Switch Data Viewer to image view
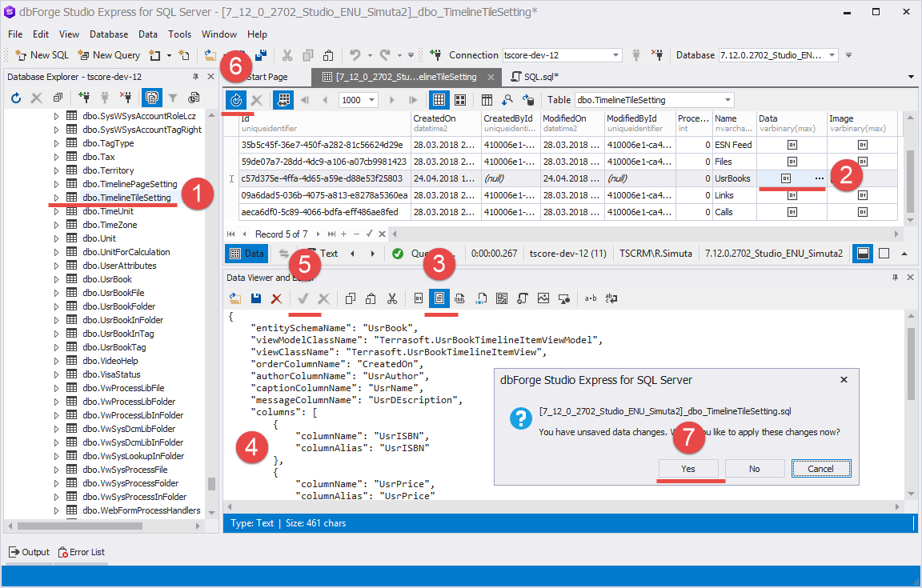The height and width of the screenshot is (588, 922). pos(543,298)
